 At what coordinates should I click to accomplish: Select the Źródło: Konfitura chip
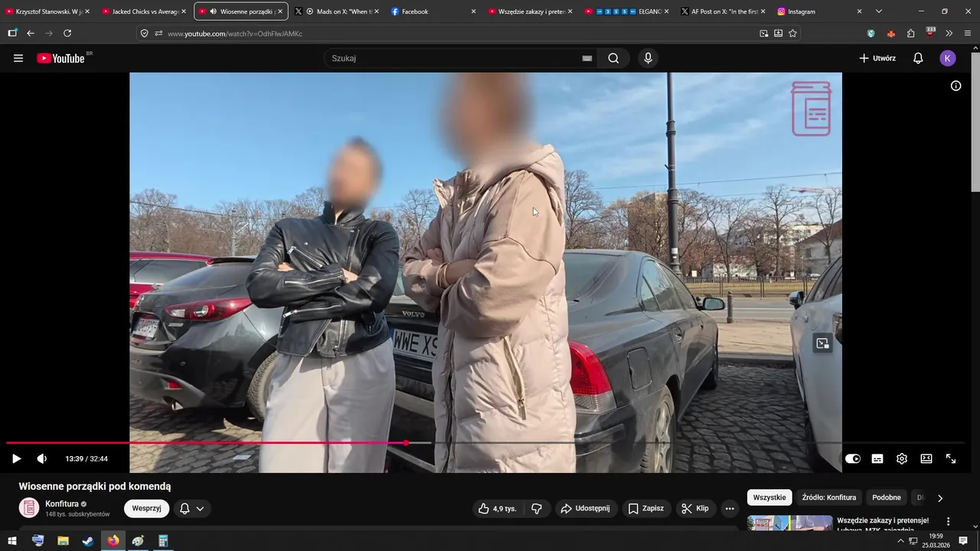pyautogui.click(x=829, y=497)
